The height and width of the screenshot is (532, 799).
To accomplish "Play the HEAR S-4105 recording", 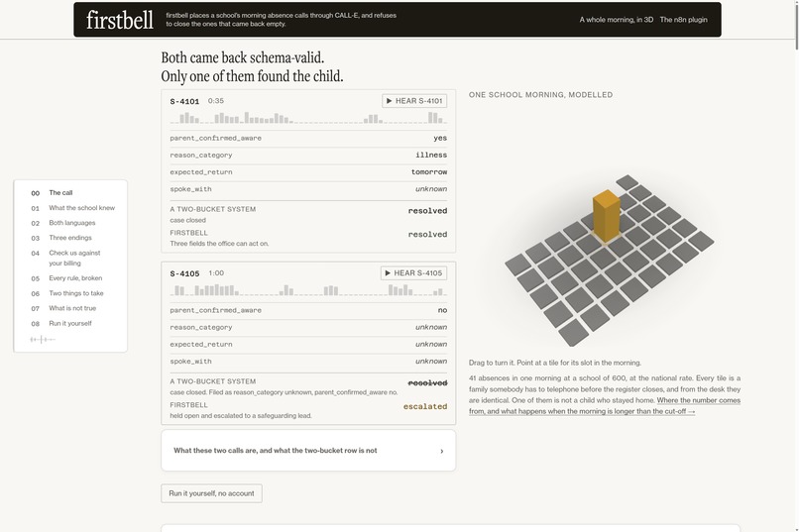I will tap(413, 272).
